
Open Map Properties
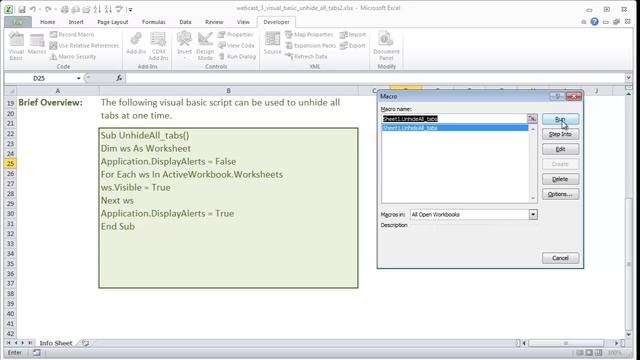[309, 34]
